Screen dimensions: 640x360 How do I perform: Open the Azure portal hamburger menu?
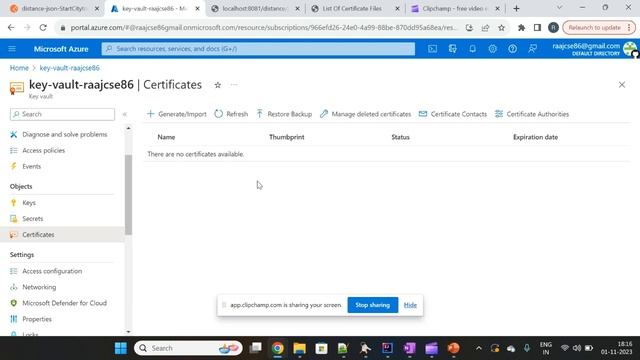pos(12,49)
